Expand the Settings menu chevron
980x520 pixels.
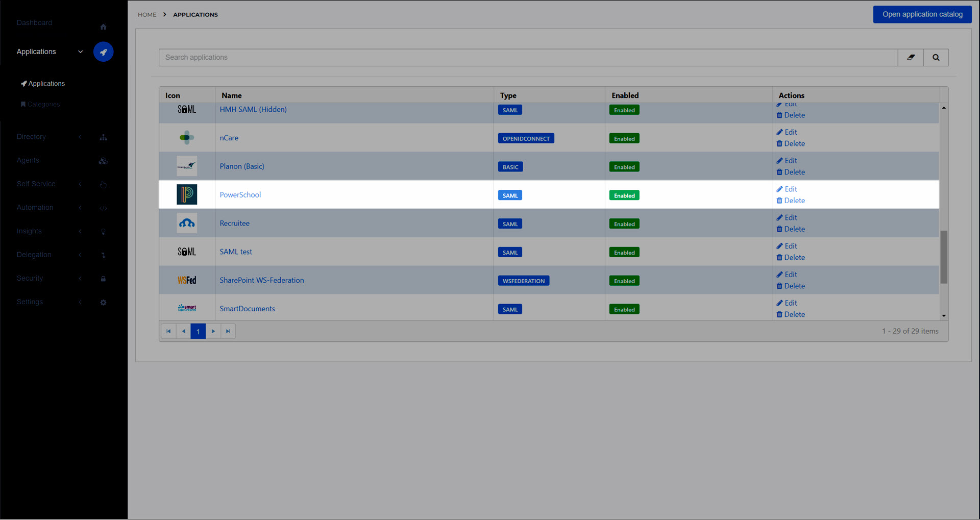point(80,302)
